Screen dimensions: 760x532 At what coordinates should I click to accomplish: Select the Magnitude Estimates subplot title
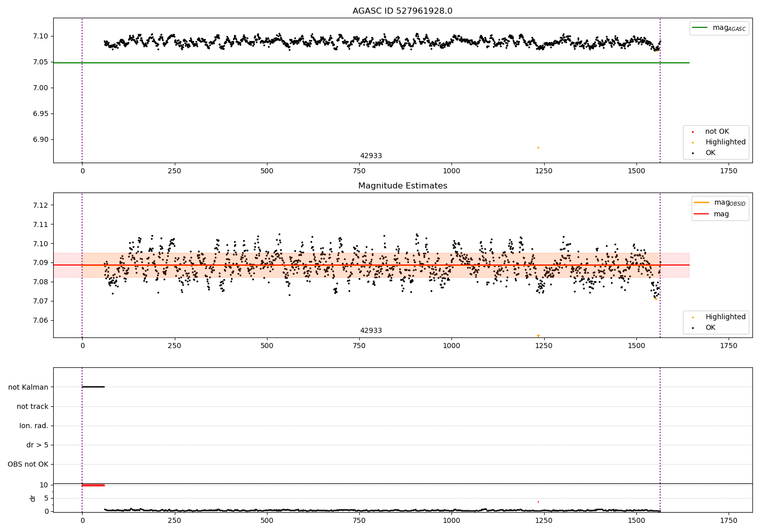(x=402, y=186)
